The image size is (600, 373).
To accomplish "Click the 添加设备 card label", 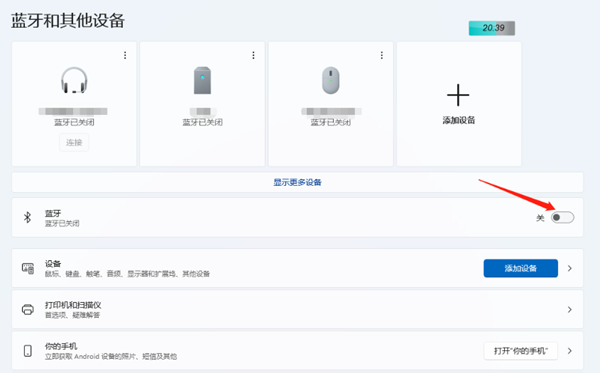I will pos(458,120).
